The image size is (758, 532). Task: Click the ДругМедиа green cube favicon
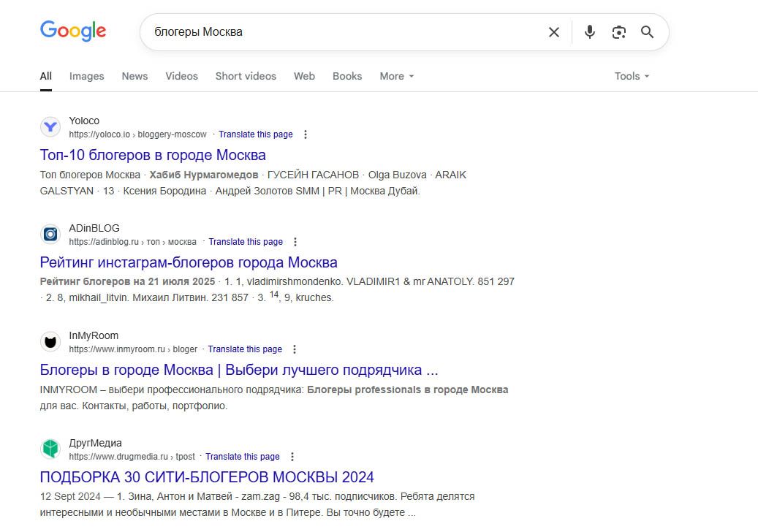tap(50, 449)
